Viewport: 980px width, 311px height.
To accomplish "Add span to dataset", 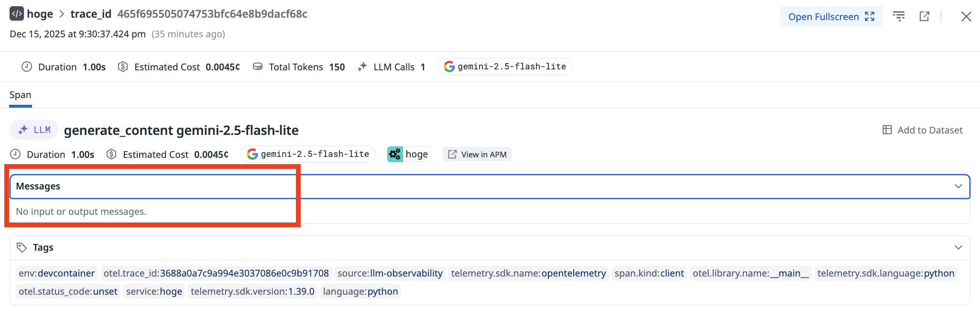I will [x=922, y=130].
